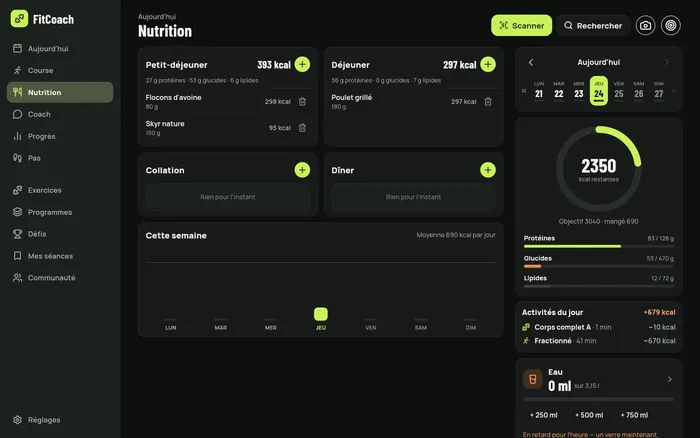700x438 pixels.
Task: Add food to Dîner with plus button
Action: pyautogui.click(x=488, y=170)
